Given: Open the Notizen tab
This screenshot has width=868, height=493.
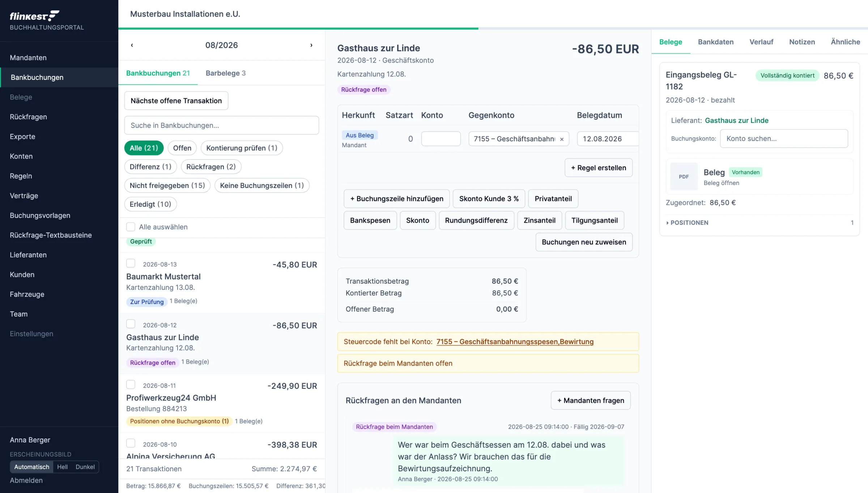Looking at the screenshot, I should click(802, 42).
